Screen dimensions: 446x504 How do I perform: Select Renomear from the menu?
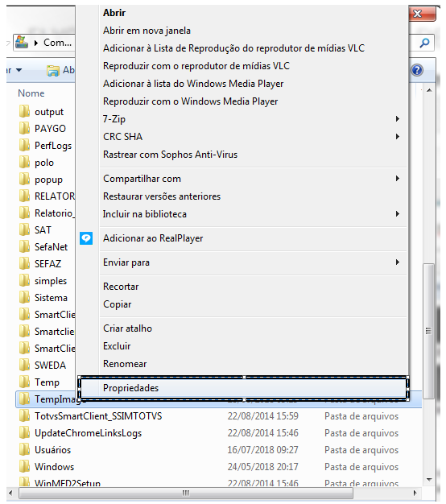pyautogui.click(x=125, y=364)
